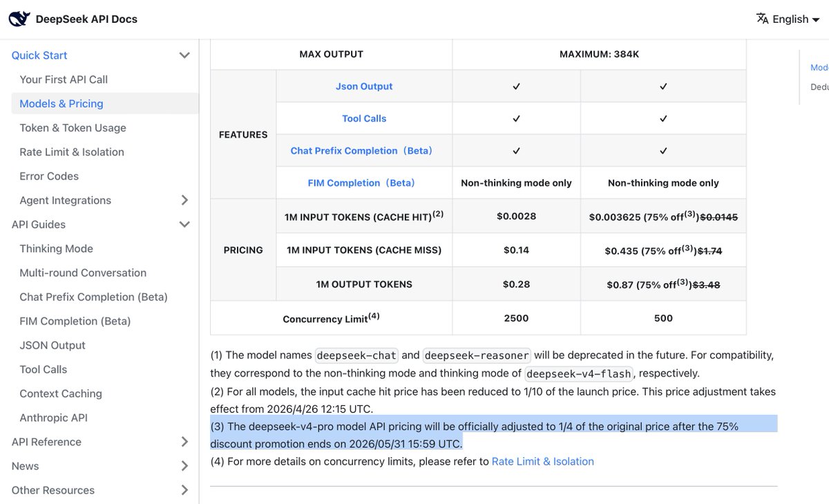Open the Error Codes page
829x504 pixels.
point(49,176)
